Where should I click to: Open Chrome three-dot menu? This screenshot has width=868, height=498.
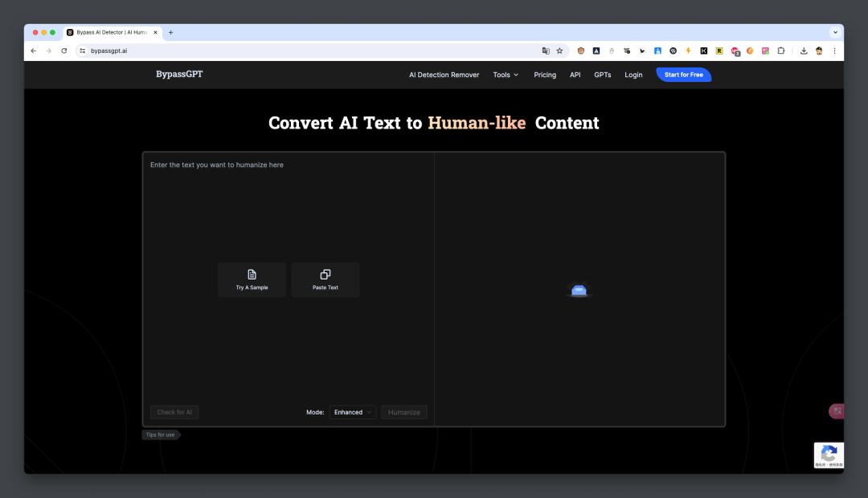[x=834, y=51]
